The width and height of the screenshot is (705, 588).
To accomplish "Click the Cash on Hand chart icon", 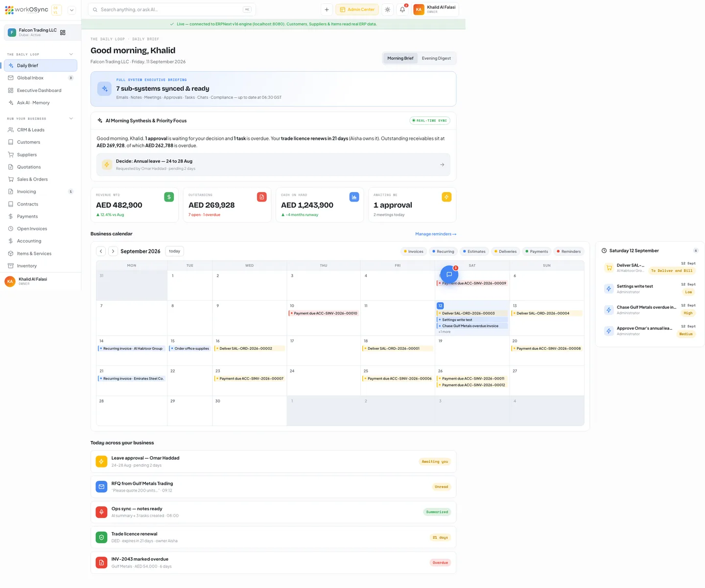I will (354, 197).
